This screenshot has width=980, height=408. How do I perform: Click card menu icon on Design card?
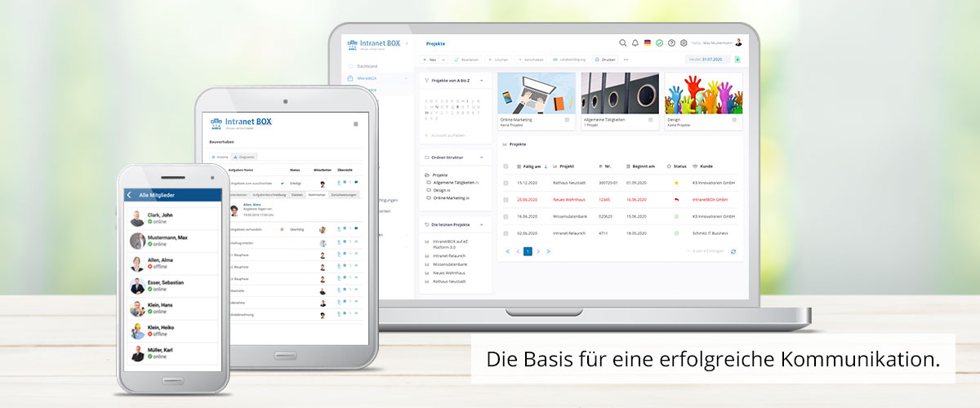[735, 120]
